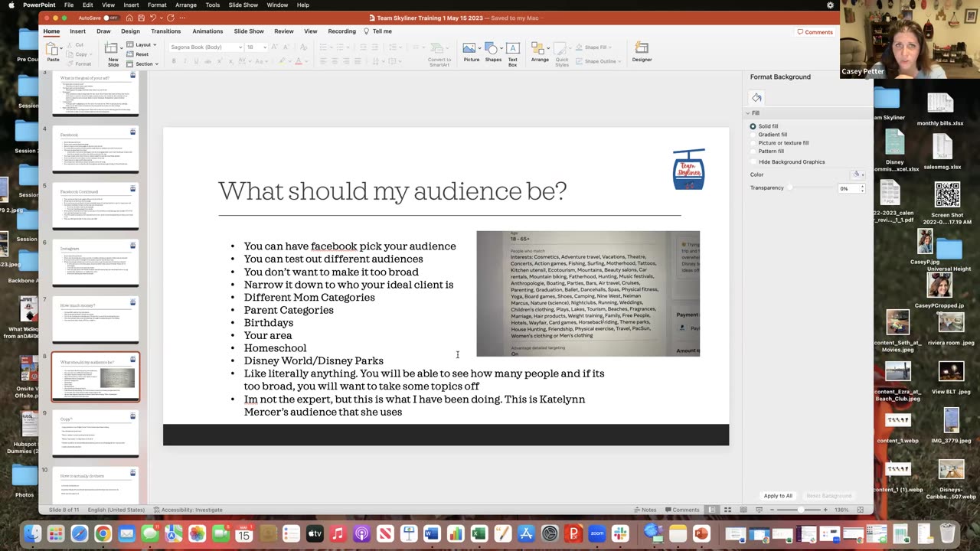Open Comments button at top right
The height and width of the screenshot is (551, 980).
pyautogui.click(x=815, y=32)
